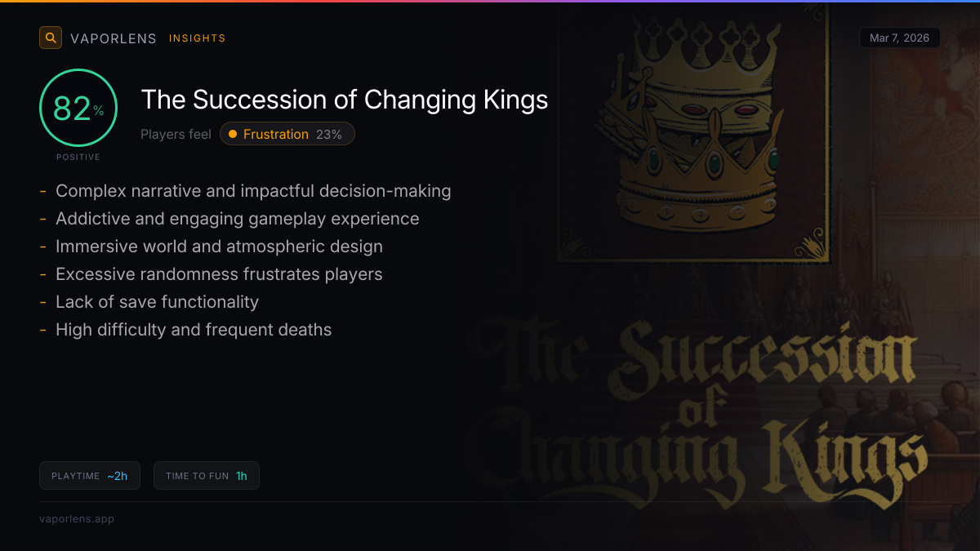Click the game title heading
The width and height of the screenshot is (980, 551).
(x=344, y=100)
